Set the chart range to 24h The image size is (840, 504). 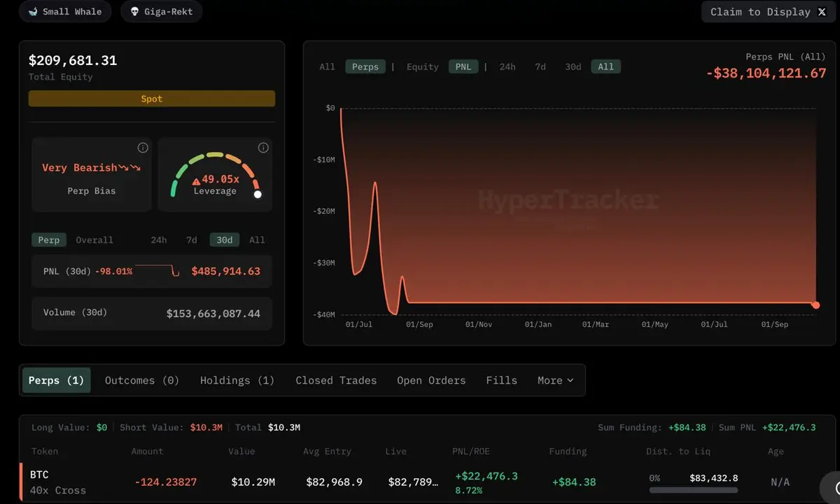click(x=507, y=67)
